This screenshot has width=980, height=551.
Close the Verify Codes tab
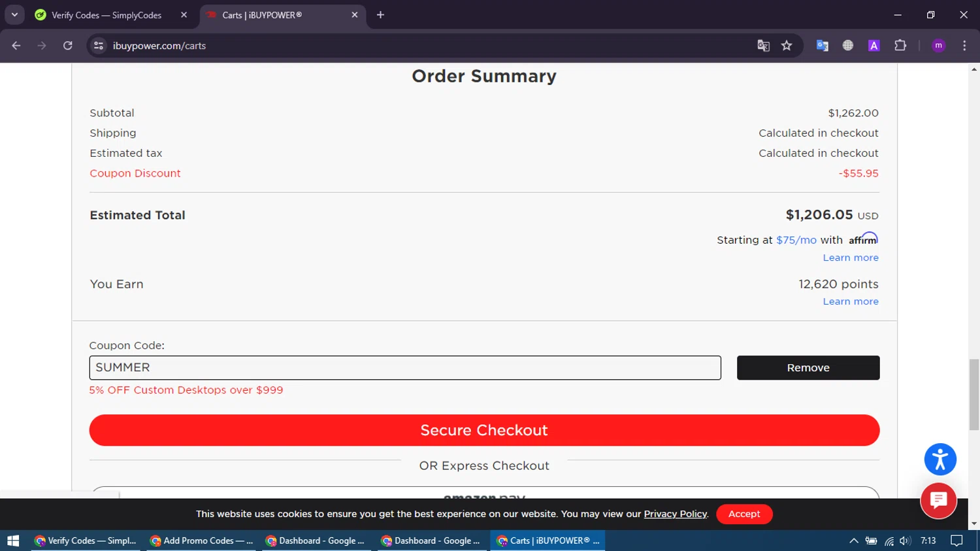click(184, 15)
